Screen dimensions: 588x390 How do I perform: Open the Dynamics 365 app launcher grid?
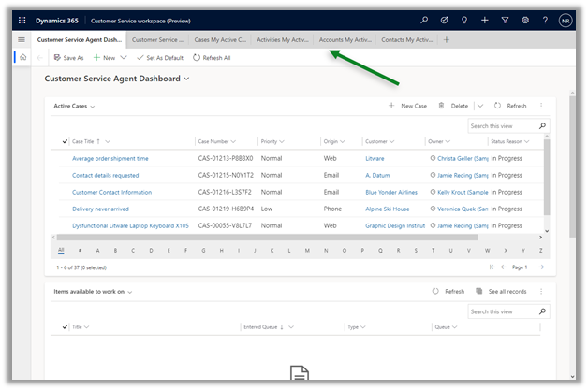coord(22,20)
